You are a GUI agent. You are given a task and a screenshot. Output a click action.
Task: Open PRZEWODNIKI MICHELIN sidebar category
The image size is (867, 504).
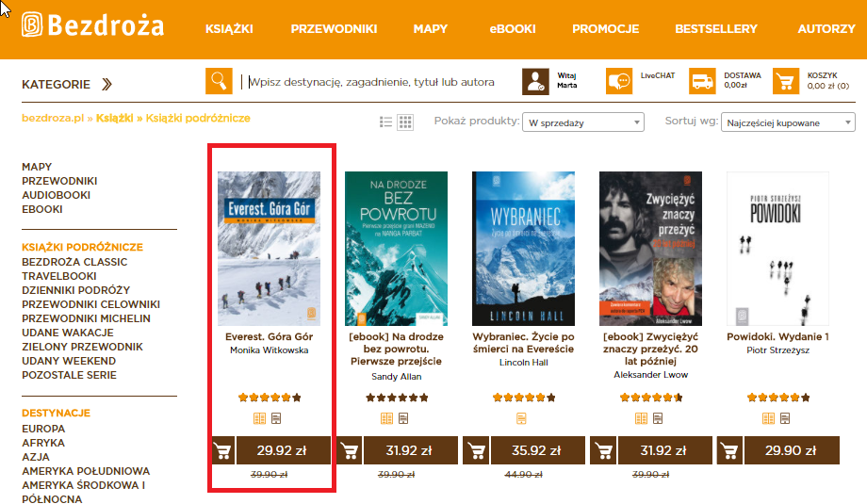86,318
